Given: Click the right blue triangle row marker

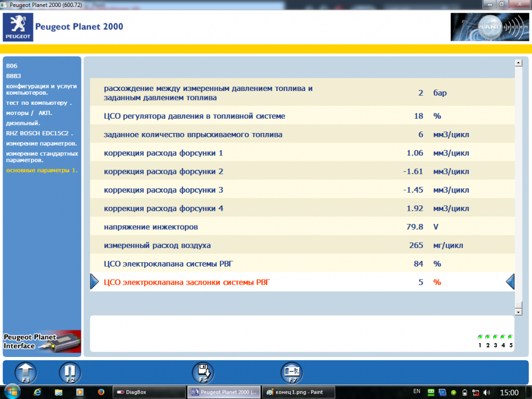Looking at the screenshot, I should click(x=510, y=282).
